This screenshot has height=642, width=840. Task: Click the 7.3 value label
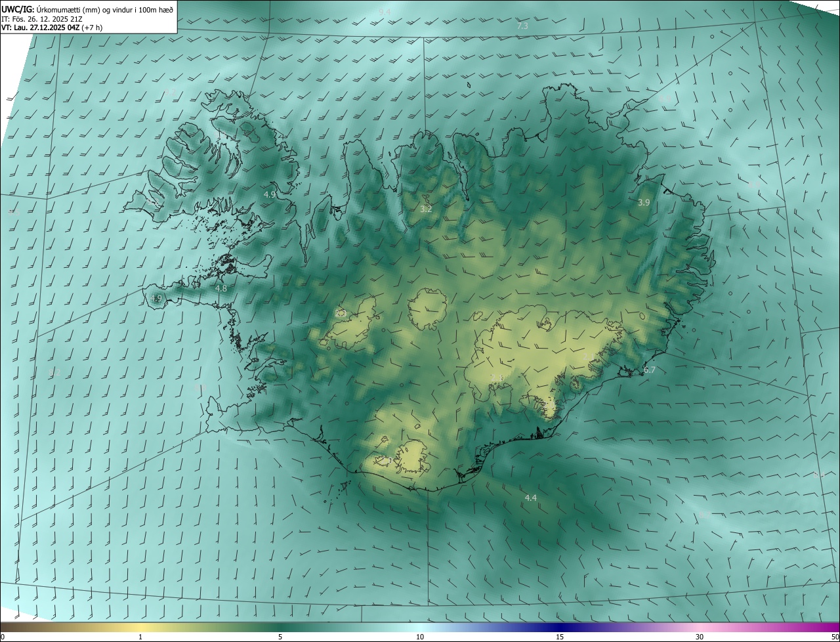coord(522,26)
